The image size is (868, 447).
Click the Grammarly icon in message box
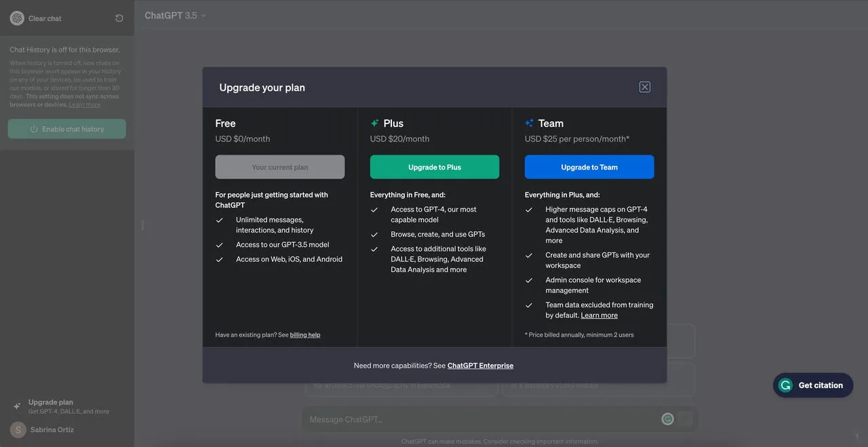coord(667,419)
